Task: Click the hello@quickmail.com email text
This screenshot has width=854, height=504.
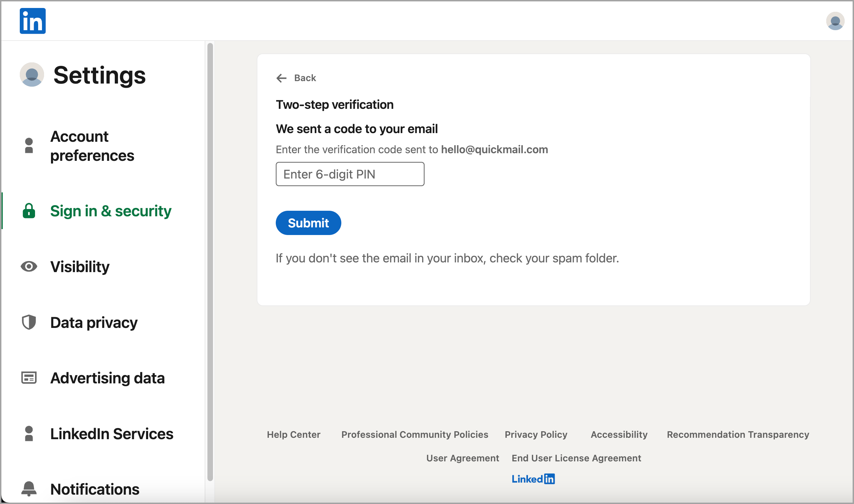Action: pyautogui.click(x=494, y=149)
